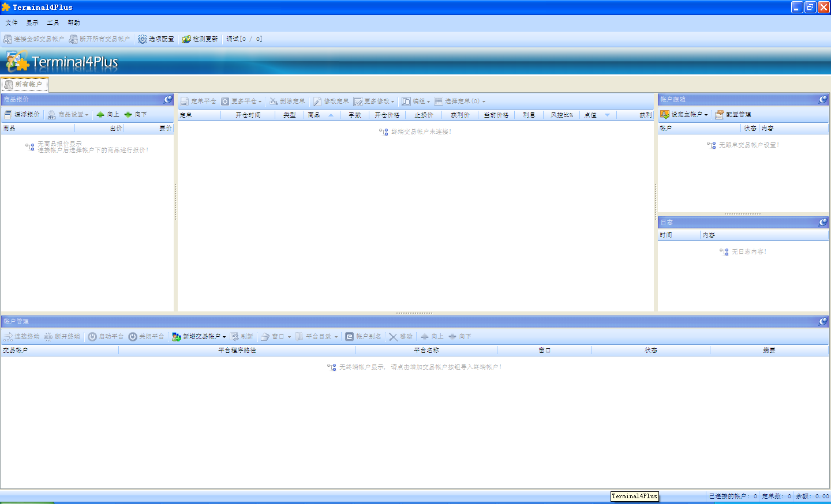This screenshot has width=831, height=504.
Task: Click the 类型 column header
Action: pyautogui.click(x=290, y=115)
